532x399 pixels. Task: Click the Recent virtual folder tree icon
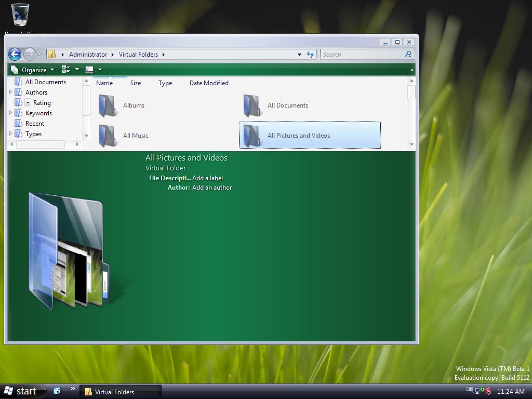(x=19, y=124)
